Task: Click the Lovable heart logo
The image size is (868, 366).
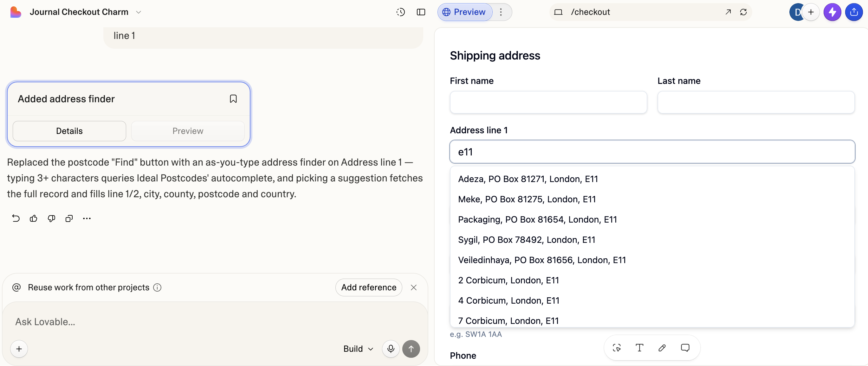Action: 16,12
